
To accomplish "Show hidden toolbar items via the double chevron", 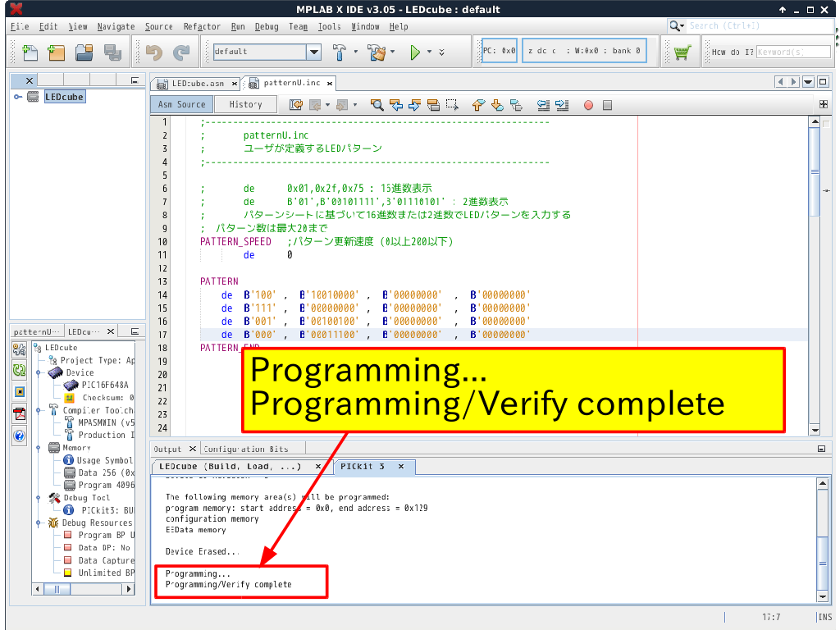I will [442, 52].
